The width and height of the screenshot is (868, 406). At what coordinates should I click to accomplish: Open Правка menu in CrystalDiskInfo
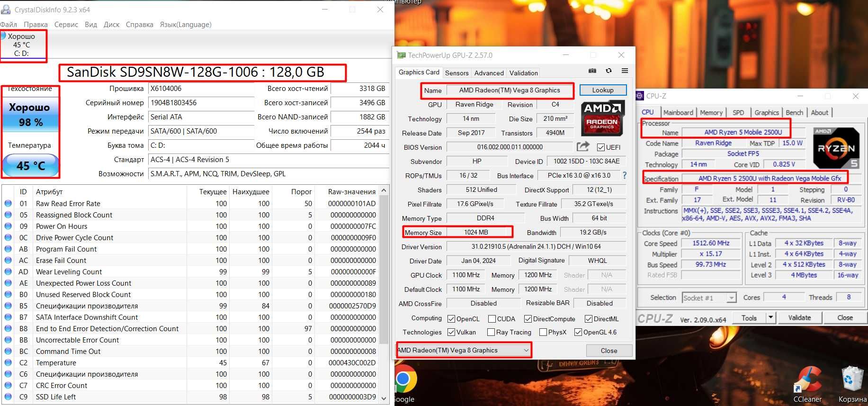[36, 25]
